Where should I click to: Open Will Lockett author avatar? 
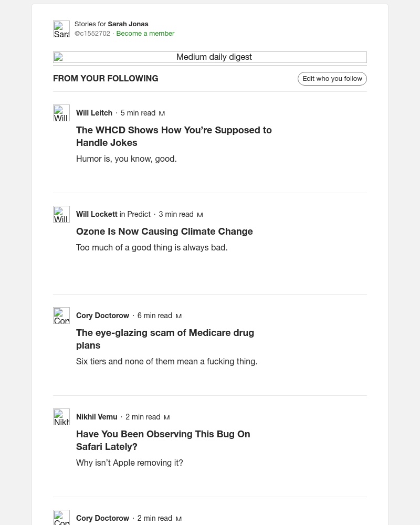click(61, 214)
